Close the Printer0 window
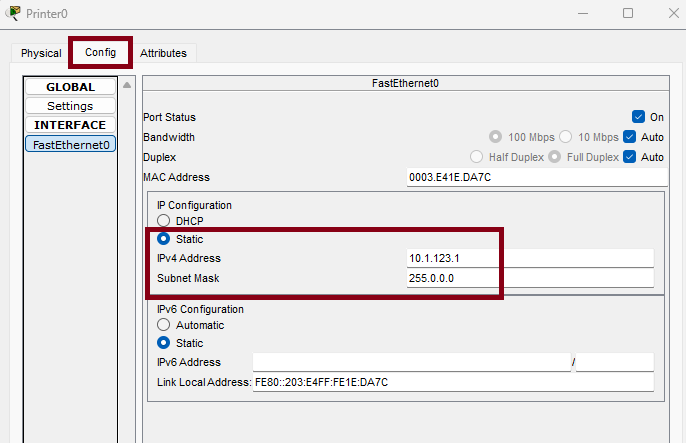Image resolution: width=686 pixels, height=443 pixels. coord(674,13)
